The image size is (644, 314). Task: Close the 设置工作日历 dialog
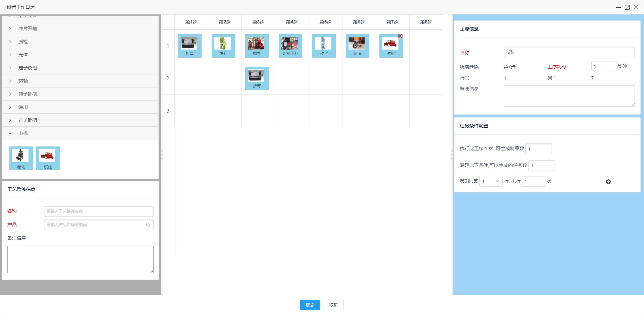click(636, 7)
